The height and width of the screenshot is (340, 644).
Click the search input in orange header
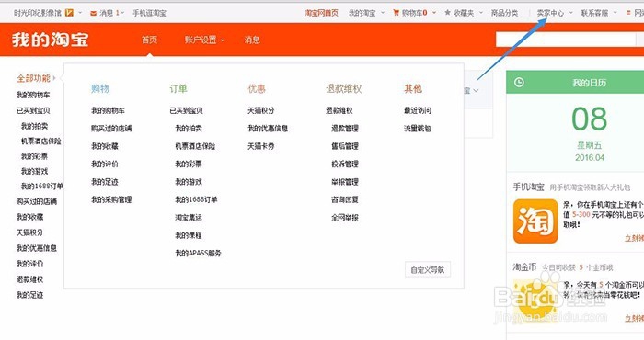[565, 40]
